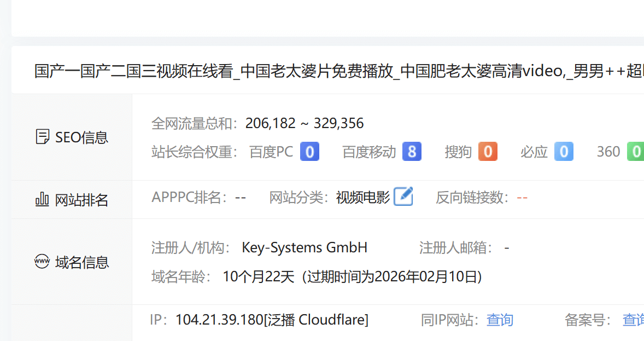Click the 网站排名 bar chart icon
644x341 pixels.
point(42,199)
